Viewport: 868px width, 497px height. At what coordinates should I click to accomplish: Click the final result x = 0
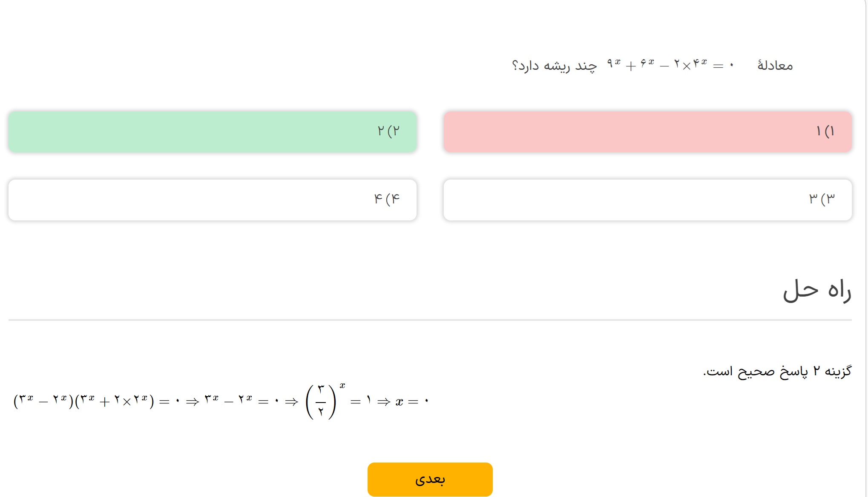point(412,401)
